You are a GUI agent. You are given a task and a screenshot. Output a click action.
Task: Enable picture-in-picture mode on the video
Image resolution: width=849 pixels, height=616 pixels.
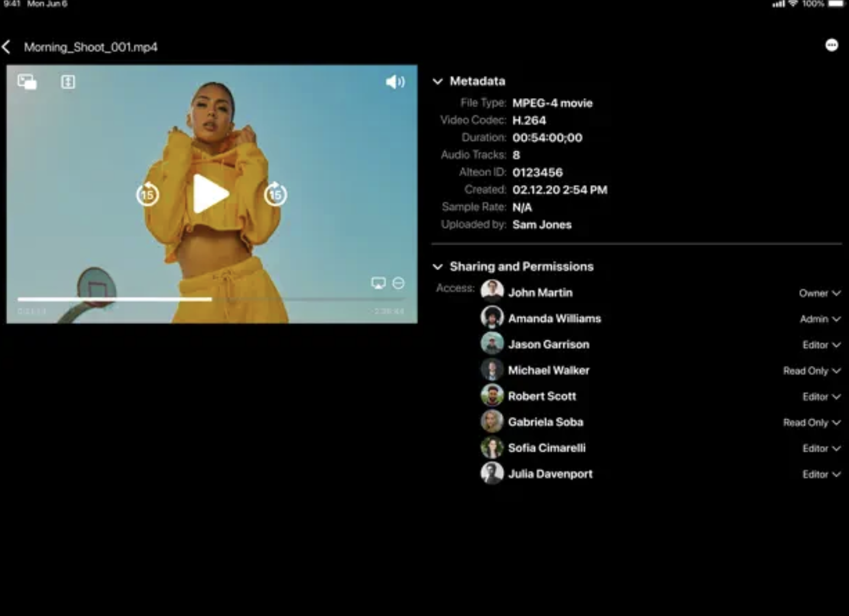coord(27,82)
